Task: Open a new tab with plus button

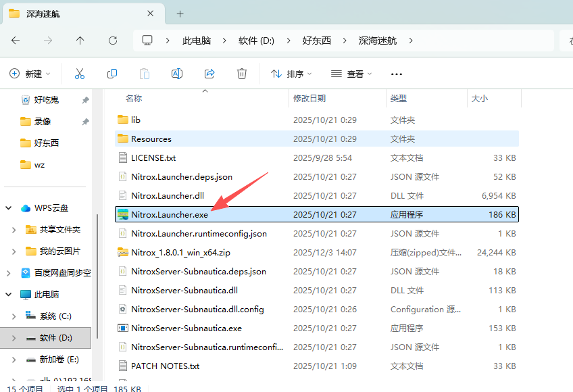Action: [180, 14]
